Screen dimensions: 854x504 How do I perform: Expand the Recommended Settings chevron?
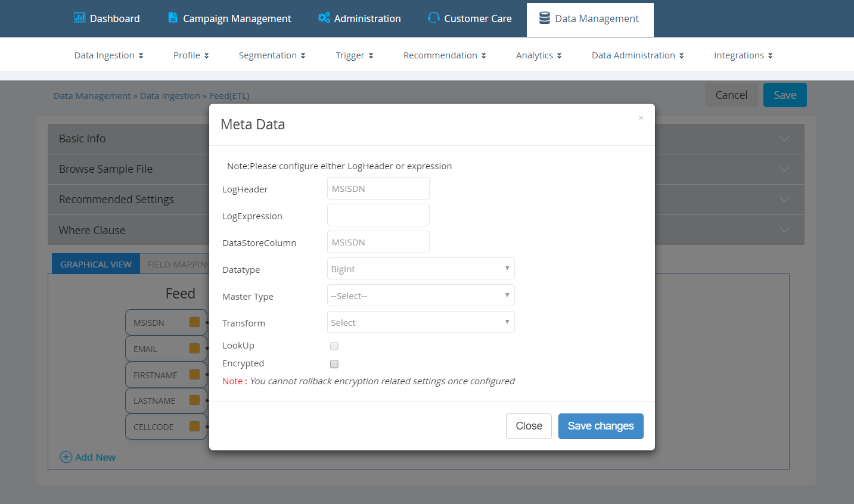click(x=784, y=200)
